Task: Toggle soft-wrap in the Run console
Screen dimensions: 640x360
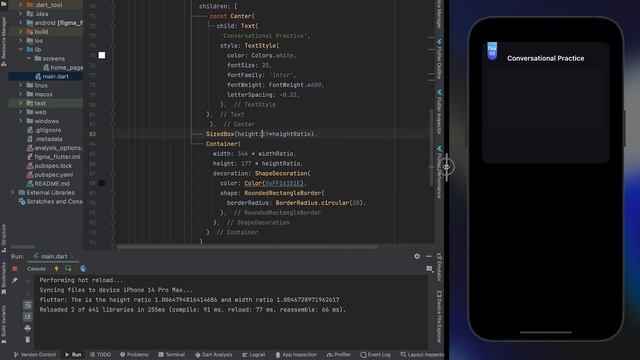Action: [x=27, y=305]
